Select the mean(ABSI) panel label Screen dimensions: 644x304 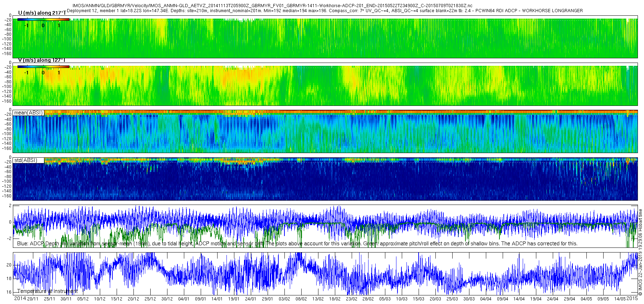[28, 113]
